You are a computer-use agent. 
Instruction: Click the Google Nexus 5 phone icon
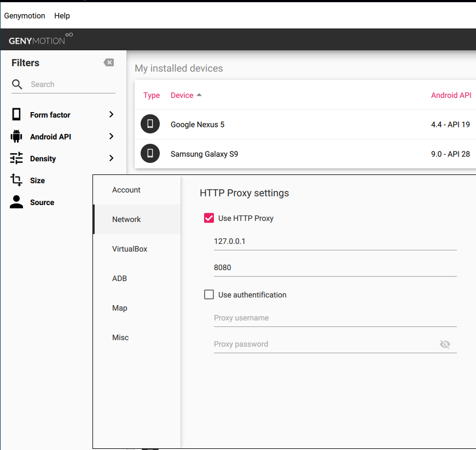click(150, 124)
